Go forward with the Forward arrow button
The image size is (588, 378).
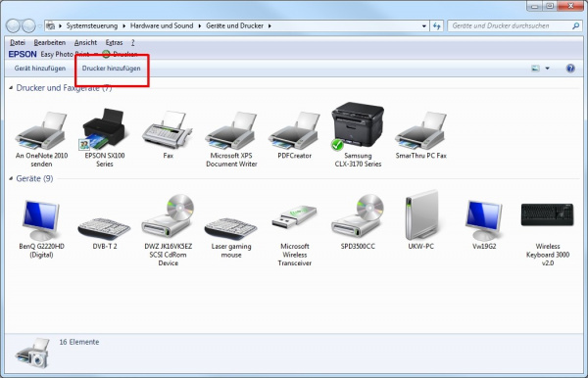[28, 25]
